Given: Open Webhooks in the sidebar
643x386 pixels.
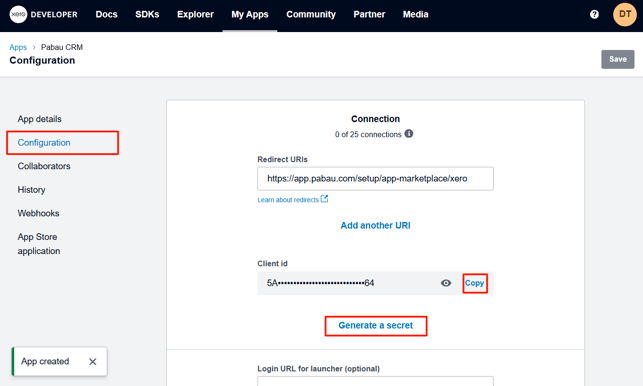Looking at the screenshot, I should [x=38, y=213].
